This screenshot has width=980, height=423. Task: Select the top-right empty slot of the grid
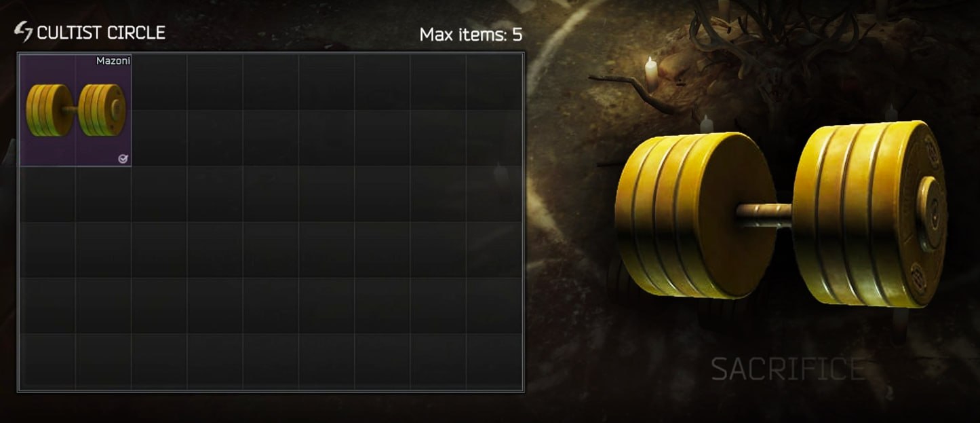click(x=494, y=82)
